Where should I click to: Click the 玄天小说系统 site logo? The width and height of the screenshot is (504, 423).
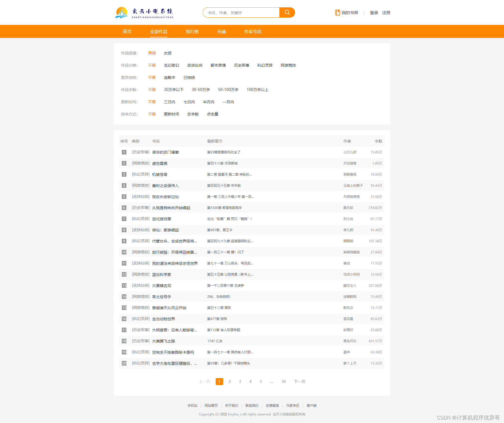pyautogui.click(x=144, y=13)
